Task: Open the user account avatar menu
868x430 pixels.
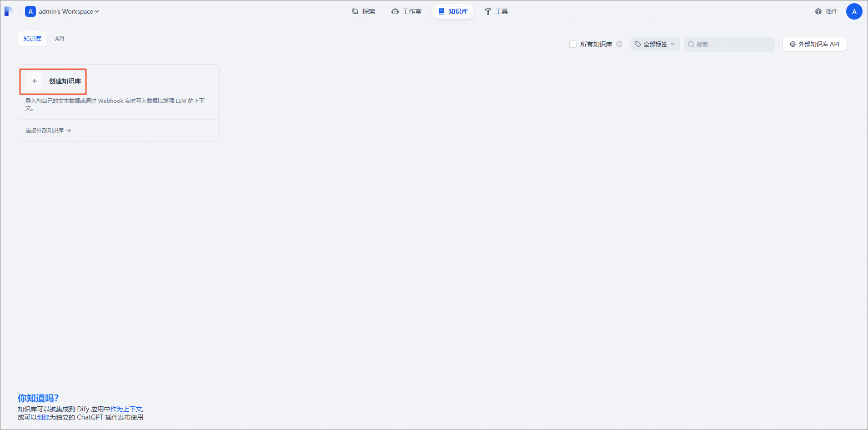Action: [x=854, y=11]
